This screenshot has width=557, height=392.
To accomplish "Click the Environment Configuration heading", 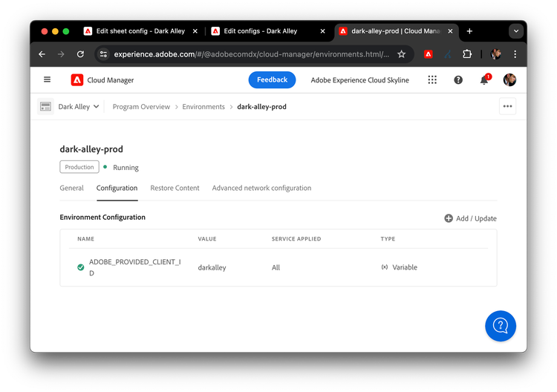I will point(102,217).
